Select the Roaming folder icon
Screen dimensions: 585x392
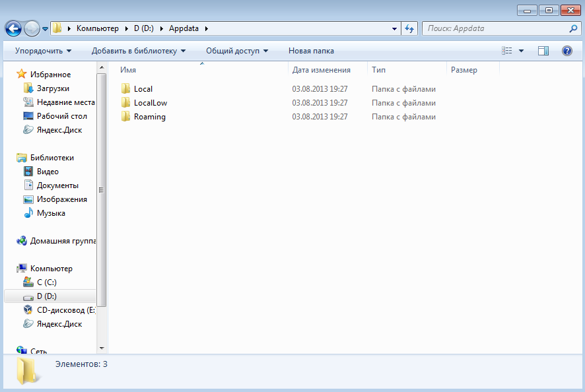pos(125,116)
